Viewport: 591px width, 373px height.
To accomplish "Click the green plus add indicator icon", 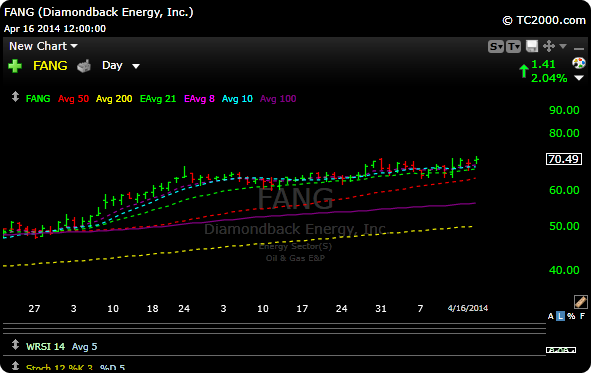I will tap(15, 66).
